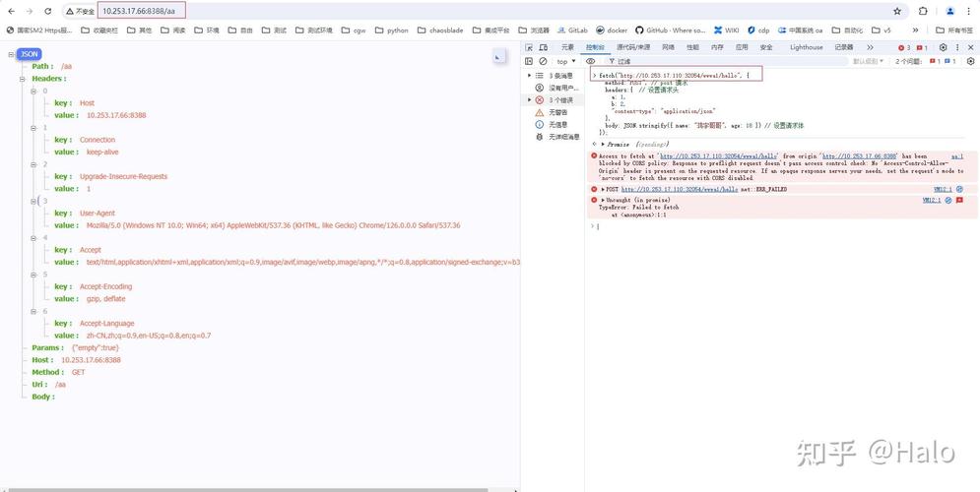Click the red error count badge showing 3
The image size is (980, 492).
click(904, 47)
